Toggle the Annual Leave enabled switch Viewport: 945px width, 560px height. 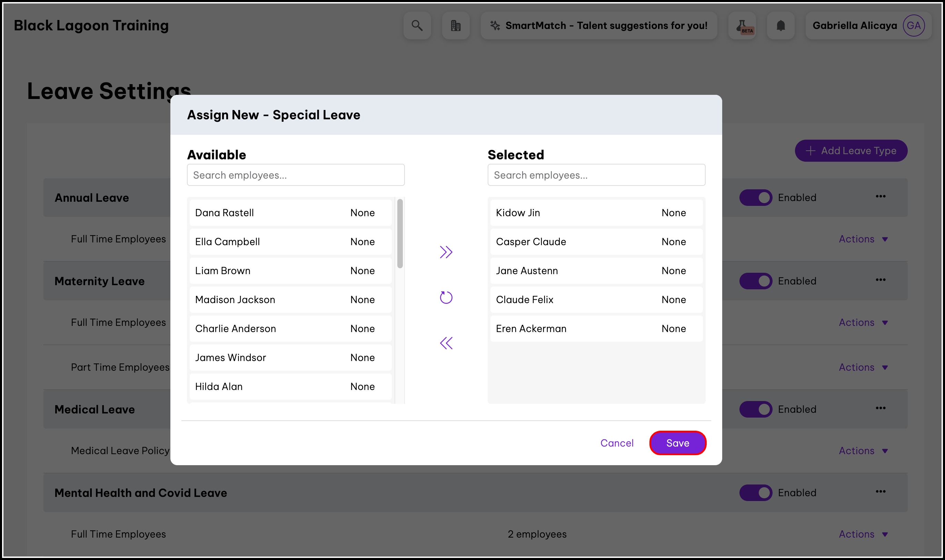click(x=756, y=197)
